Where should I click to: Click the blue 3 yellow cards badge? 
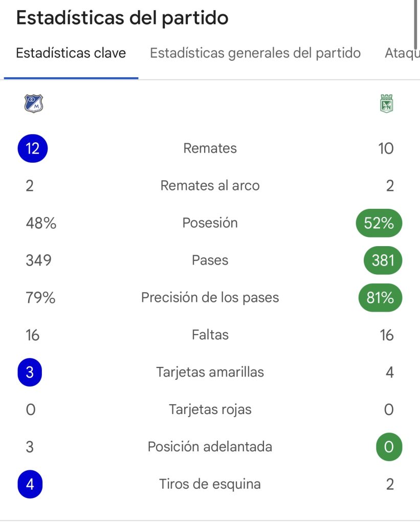(x=30, y=373)
